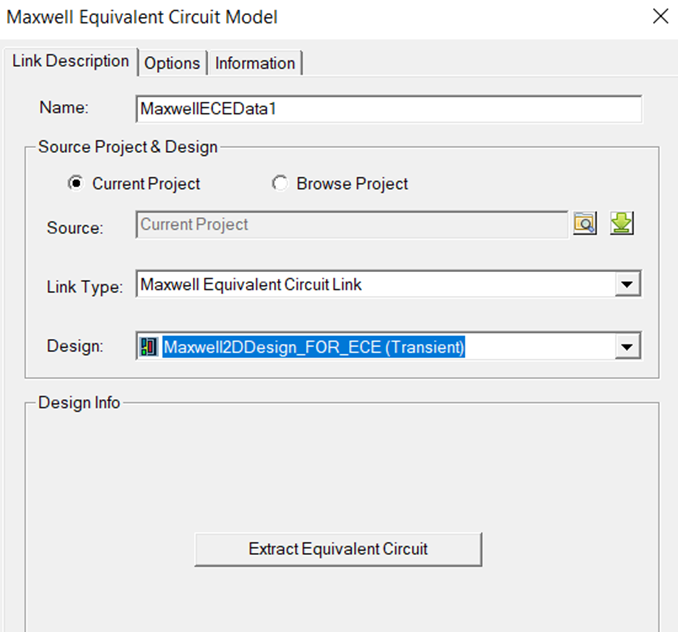Image resolution: width=678 pixels, height=632 pixels.
Task: Click the Name input field MaxwellECEData1
Action: coord(389,109)
